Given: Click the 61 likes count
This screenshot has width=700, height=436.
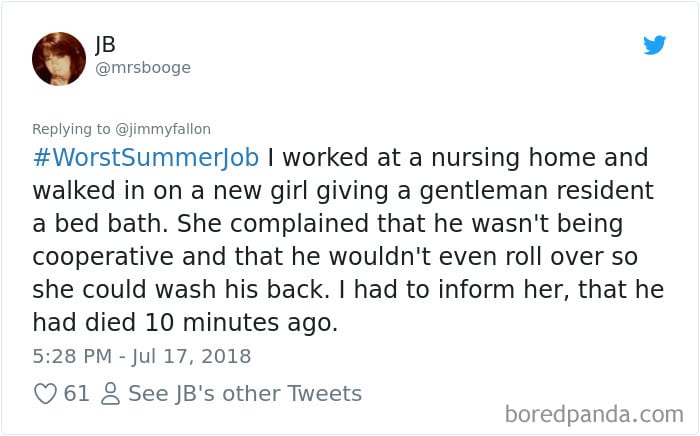Looking at the screenshot, I should coord(76,394).
